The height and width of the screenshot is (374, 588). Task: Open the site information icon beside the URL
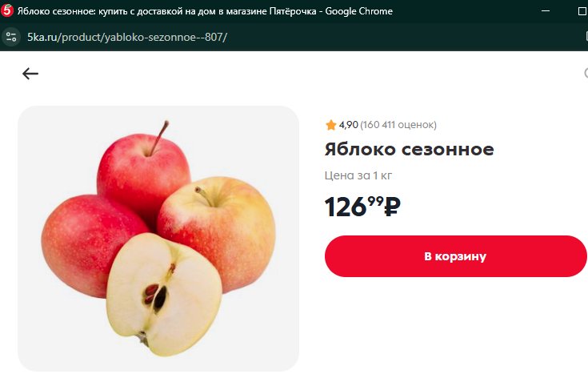click(x=11, y=37)
